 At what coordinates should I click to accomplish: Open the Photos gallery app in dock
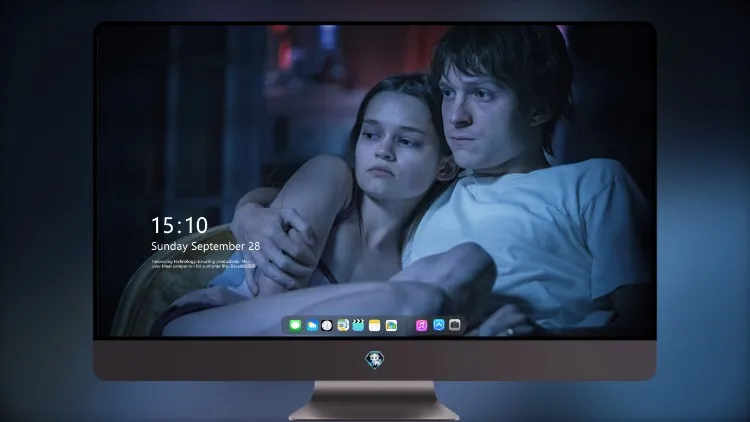tap(391, 326)
